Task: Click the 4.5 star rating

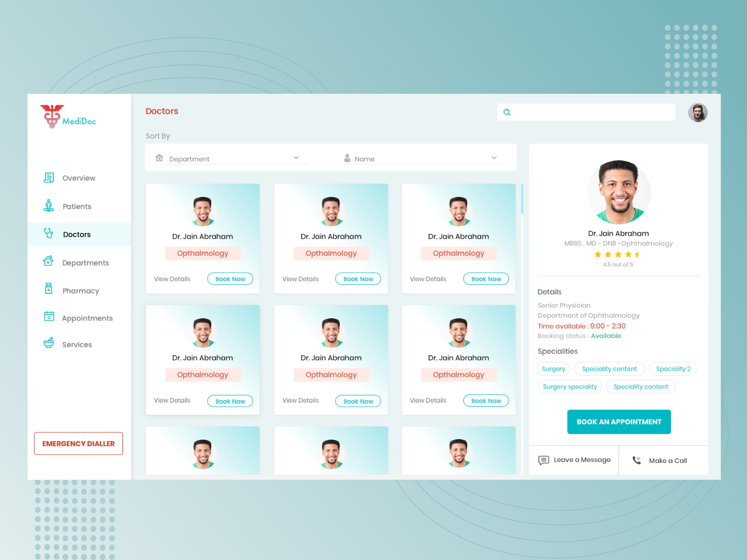Action: pyautogui.click(x=618, y=255)
